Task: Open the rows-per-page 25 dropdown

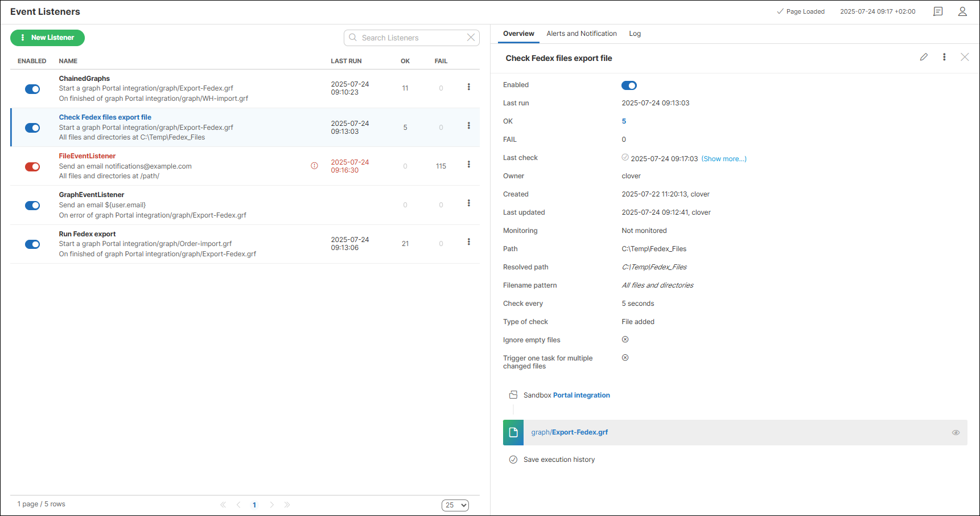Action: click(455, 505)
